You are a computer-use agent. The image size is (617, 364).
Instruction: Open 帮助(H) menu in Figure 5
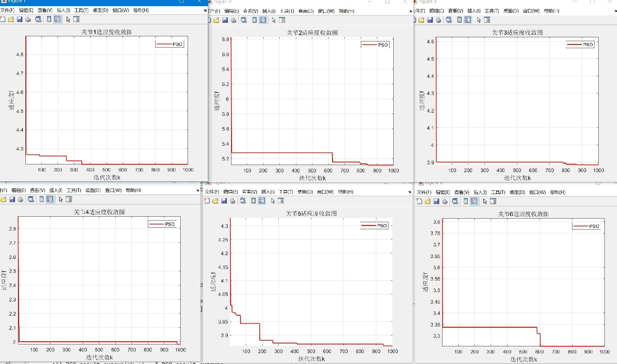(x=345, y=192)
